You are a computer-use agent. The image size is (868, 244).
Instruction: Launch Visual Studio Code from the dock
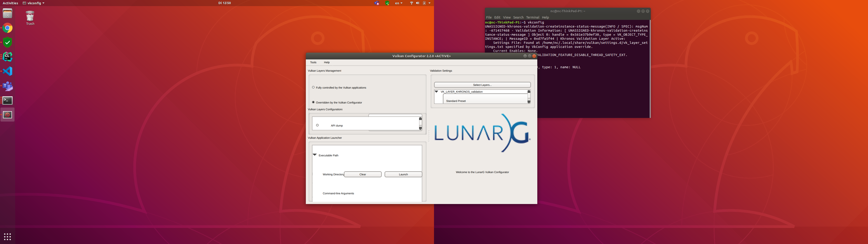7,71
